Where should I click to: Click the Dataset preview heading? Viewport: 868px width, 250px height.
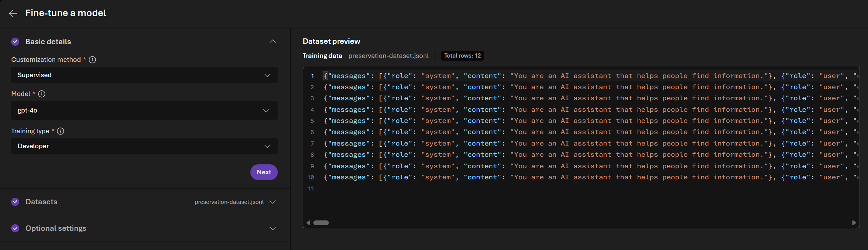[331, 41]
